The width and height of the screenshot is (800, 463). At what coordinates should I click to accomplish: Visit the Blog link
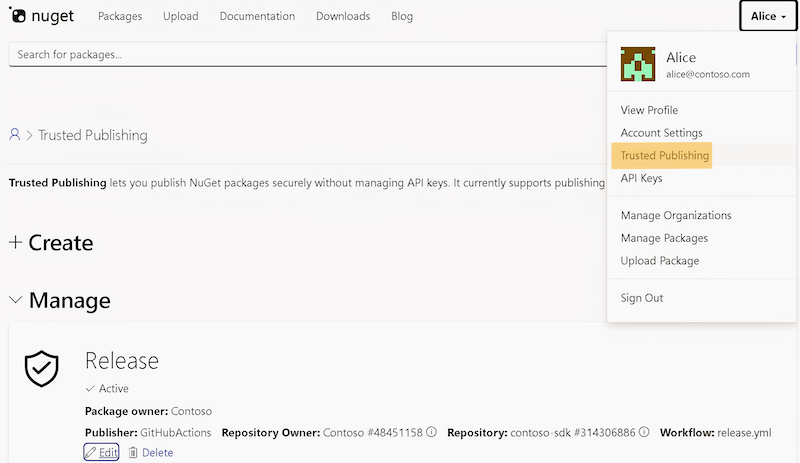(402, 16)
